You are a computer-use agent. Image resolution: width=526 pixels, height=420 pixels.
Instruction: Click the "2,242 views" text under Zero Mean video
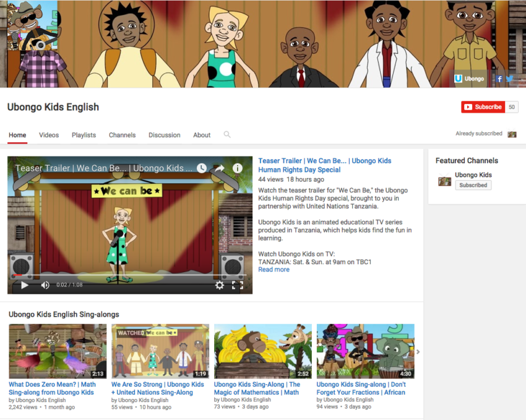click(23, 407)
